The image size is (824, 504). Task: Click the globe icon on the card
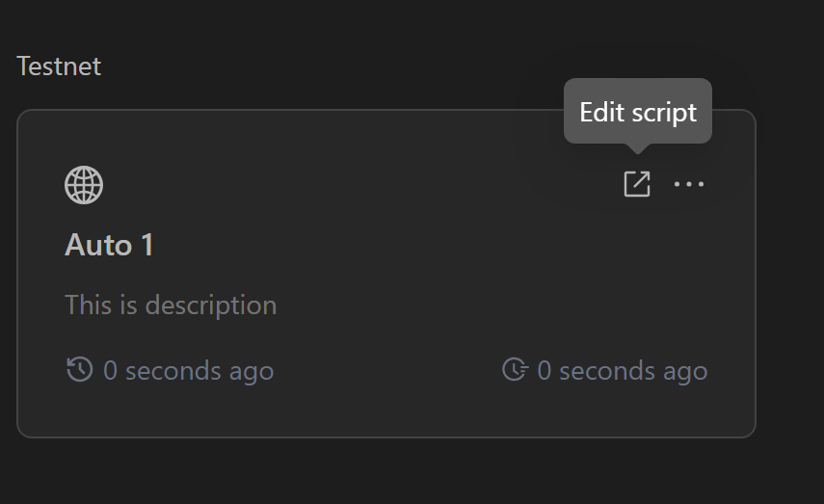[x=84, y=184]
